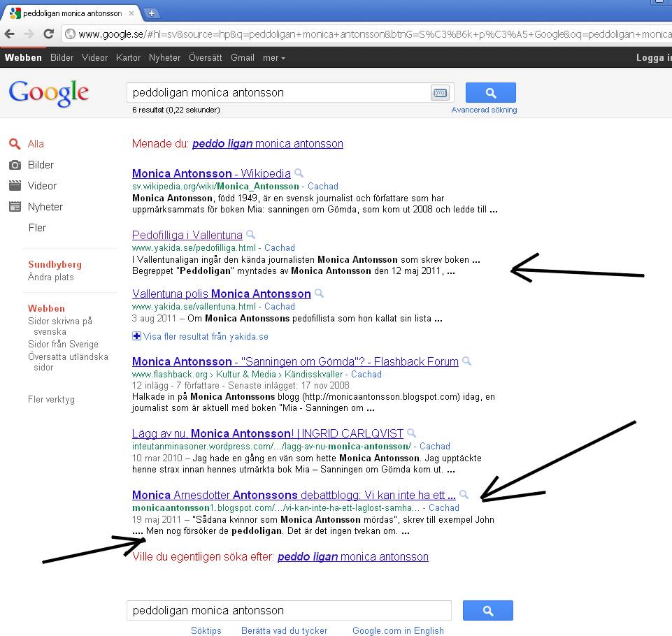The height and width of the screenshot is (636, 672).
Task: Open Webben in the black navigation bar
Action: click(23, 57)
